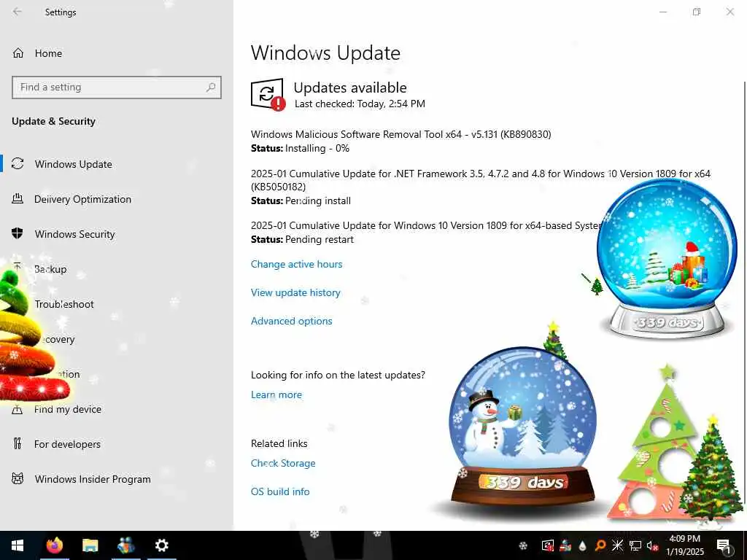Image resolution: width=747 pixels, height=560 pixels.
Task: Click the red and blue tray icon
Action: coord(565,545)
